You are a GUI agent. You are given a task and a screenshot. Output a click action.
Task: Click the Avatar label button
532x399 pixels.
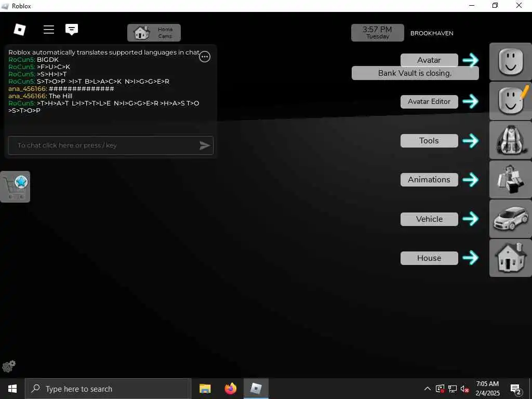(429, 60)
